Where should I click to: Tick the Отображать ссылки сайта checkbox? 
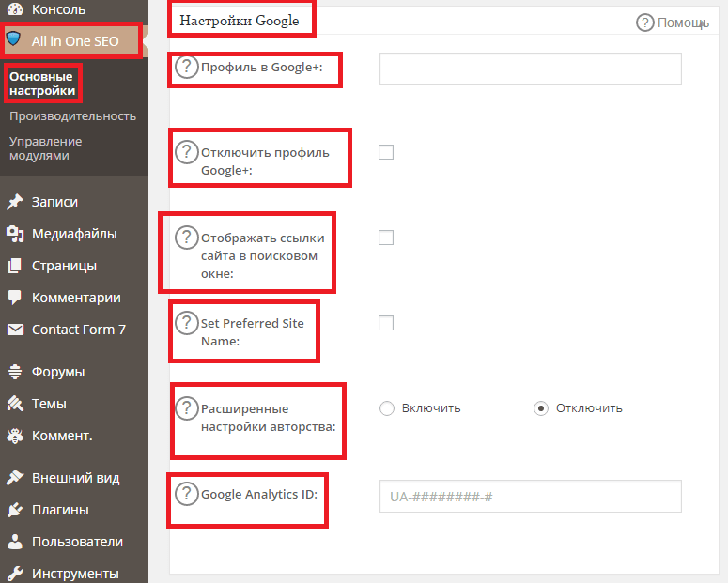[386, 238]
